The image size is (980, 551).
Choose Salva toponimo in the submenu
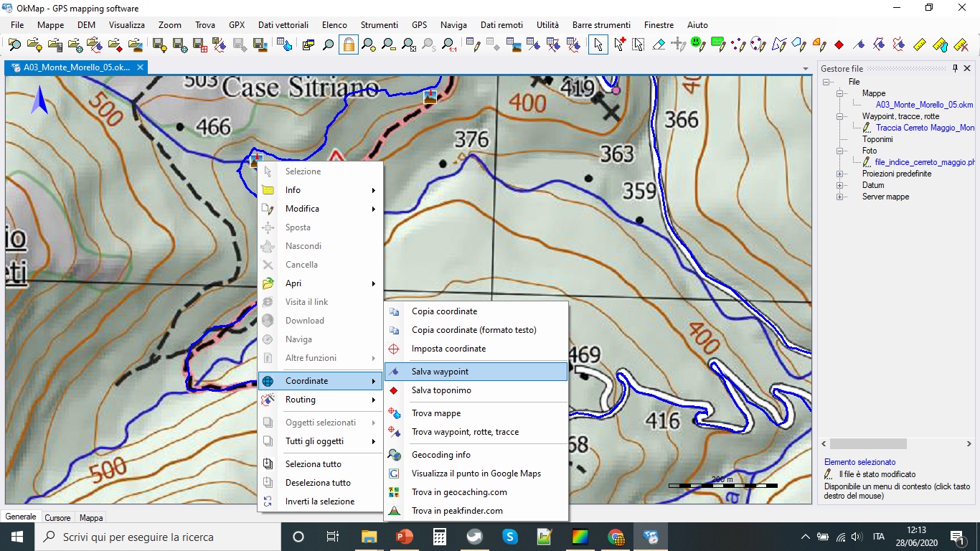tap(476, 390)
